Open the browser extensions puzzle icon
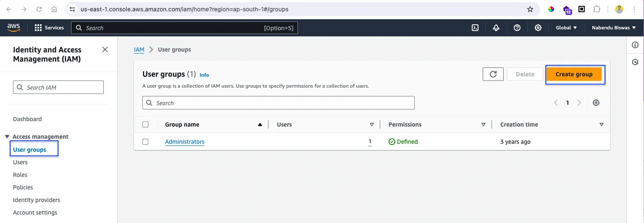 click(596, 9)
